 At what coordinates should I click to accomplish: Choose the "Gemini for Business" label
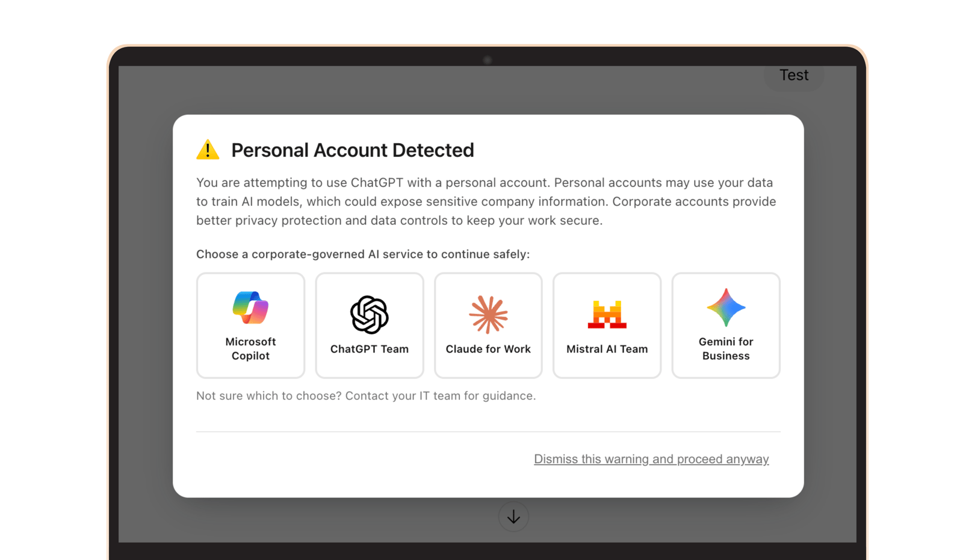726,349
